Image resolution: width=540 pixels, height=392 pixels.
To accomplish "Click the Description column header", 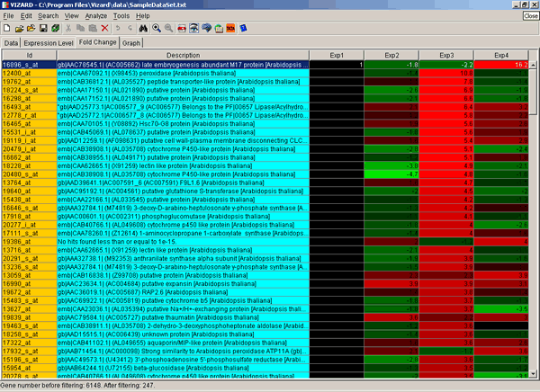I will (183, 55).
